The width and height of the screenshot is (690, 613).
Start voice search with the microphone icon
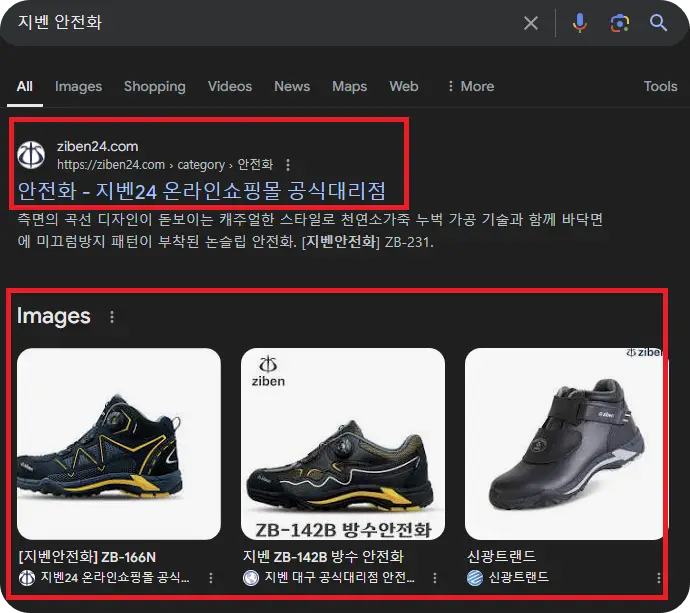(x=580, y=23)
